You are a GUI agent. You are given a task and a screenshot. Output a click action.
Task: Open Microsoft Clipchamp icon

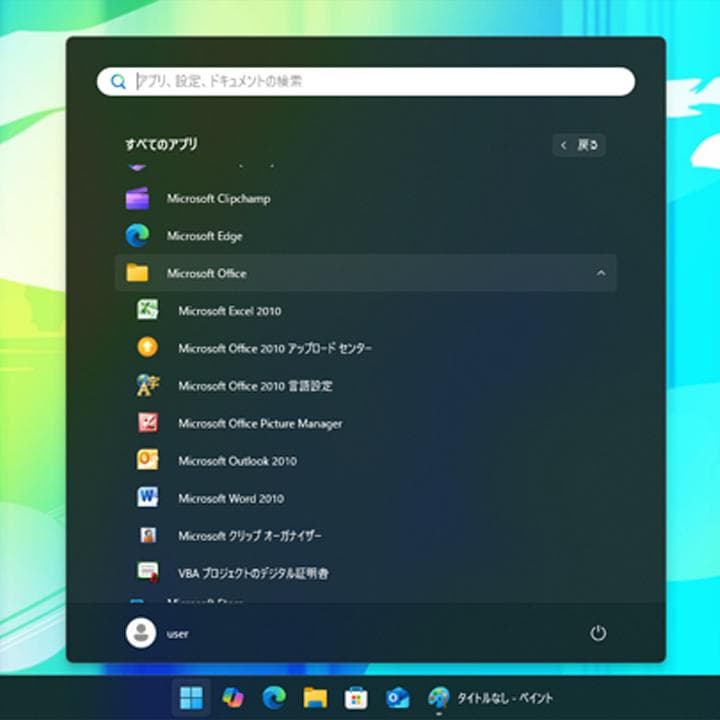coord(137,198)
